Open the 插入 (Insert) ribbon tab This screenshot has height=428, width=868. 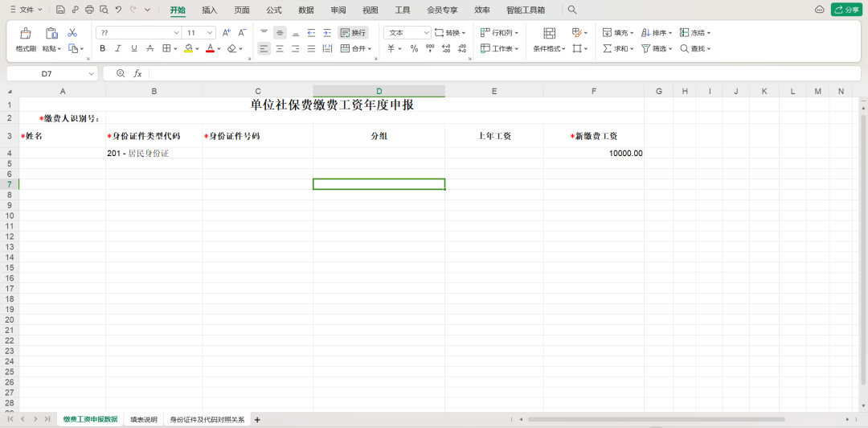209,10
